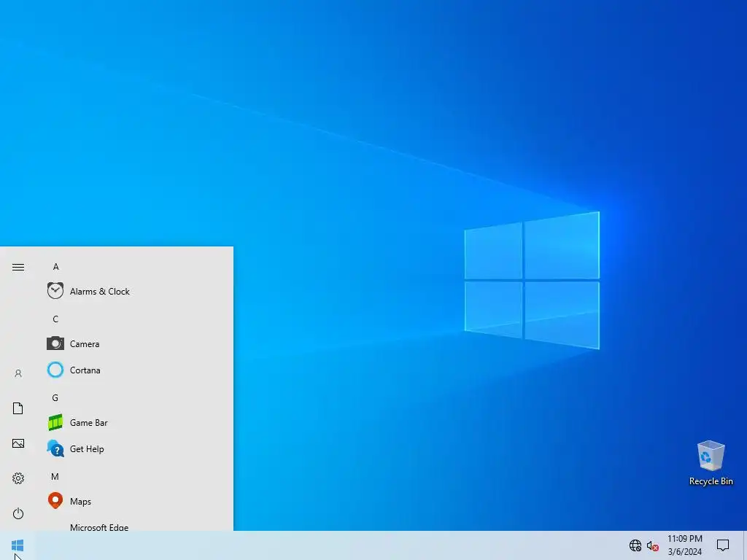The height and width of the screenshot is (560, 747).
Task: Open network status tray icon
Action: click(x=635, y=545)
